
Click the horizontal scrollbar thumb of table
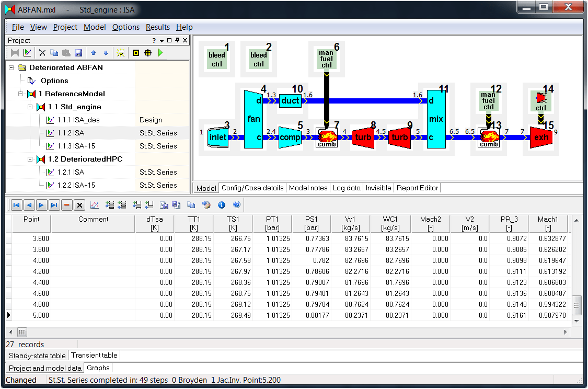coord(22,332)
